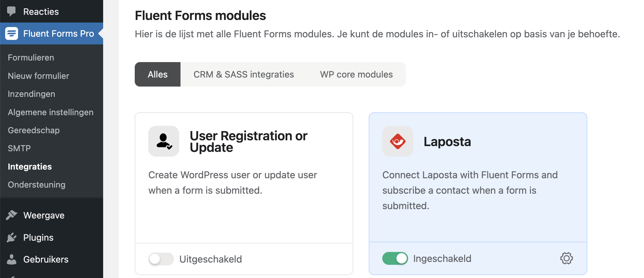
Task: Switch to CRM & SASS integraties tab
Action: pos(244,74)
